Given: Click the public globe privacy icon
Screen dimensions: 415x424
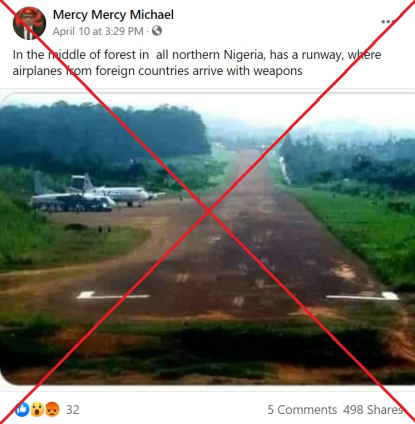Looking at the screenshot, I should (x=157, y=31).
